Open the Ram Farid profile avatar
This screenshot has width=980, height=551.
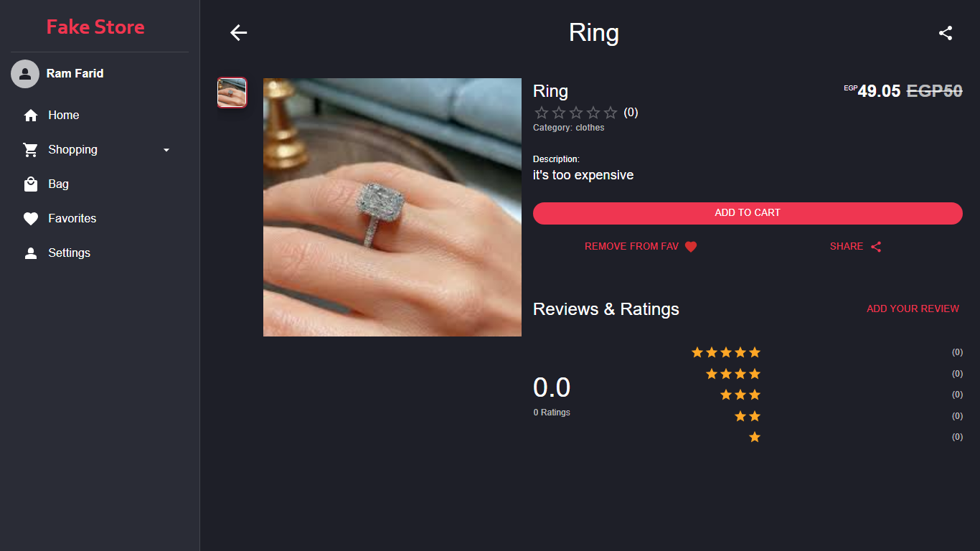[x=25, y=73]
